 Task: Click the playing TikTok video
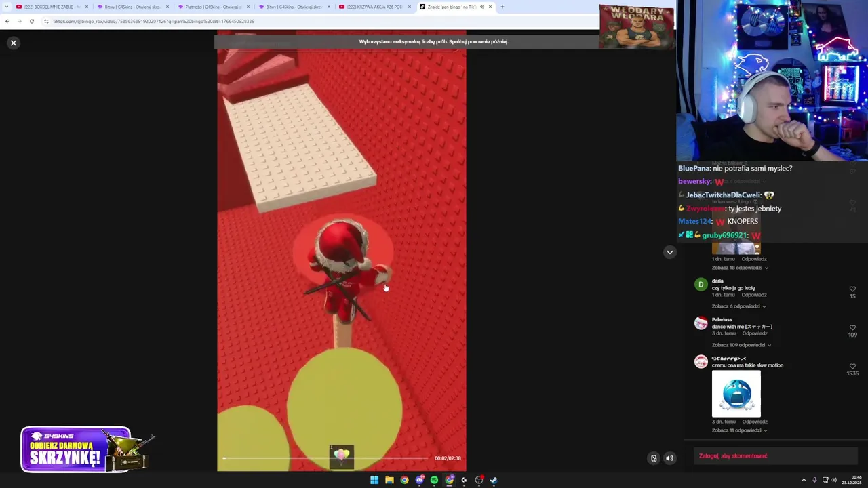341,251
